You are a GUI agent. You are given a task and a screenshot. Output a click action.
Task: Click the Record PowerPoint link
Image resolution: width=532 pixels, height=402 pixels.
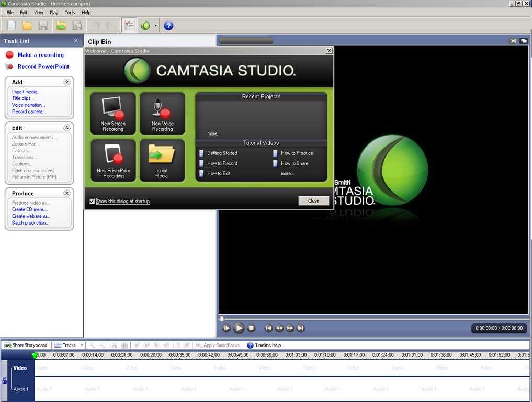(x=43, y=66)
